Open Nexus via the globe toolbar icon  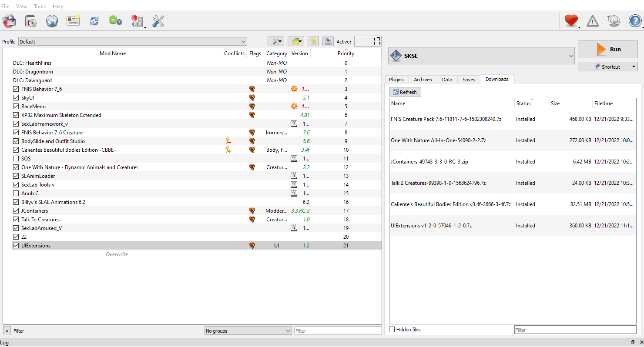click(52, 20)
